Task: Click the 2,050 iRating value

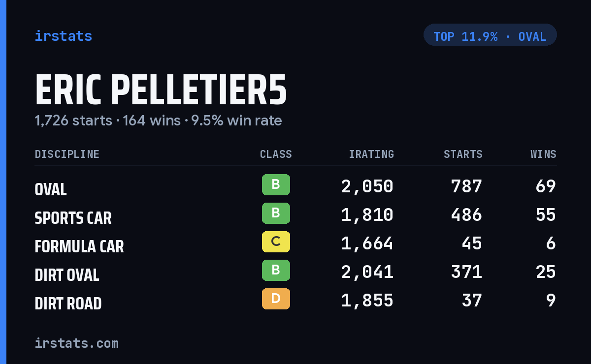Action: point(367,186)
